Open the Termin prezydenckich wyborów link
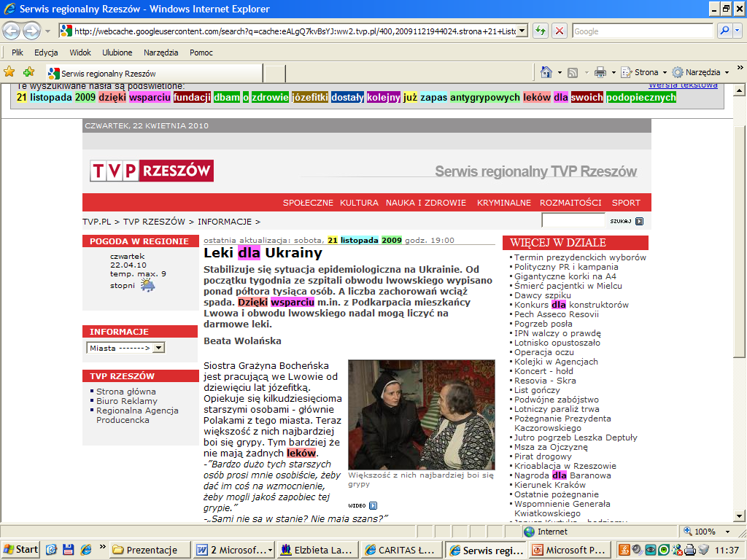The width and height of the screenshot is (747, 560). (580, 257)
